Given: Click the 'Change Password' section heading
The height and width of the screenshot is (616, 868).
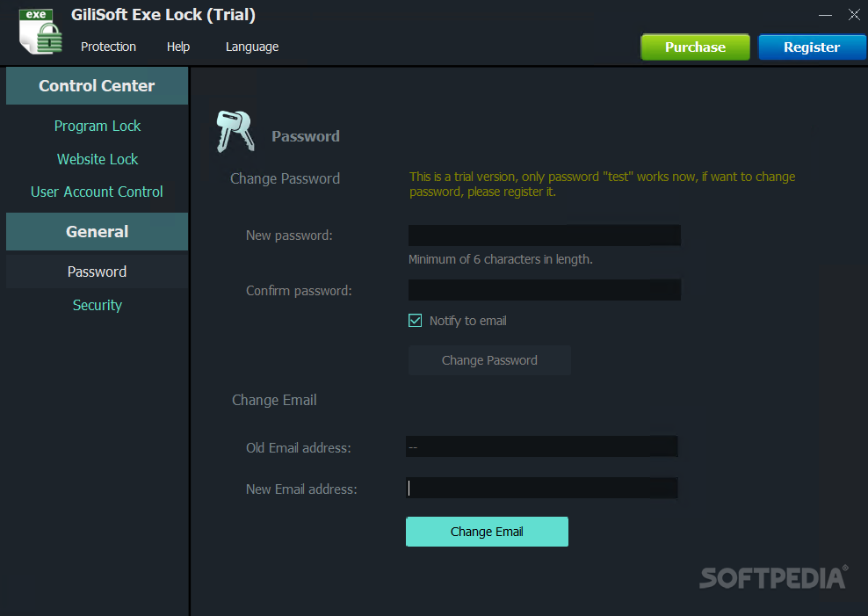Looking at the screenshot, I should [x=286, y=178].
